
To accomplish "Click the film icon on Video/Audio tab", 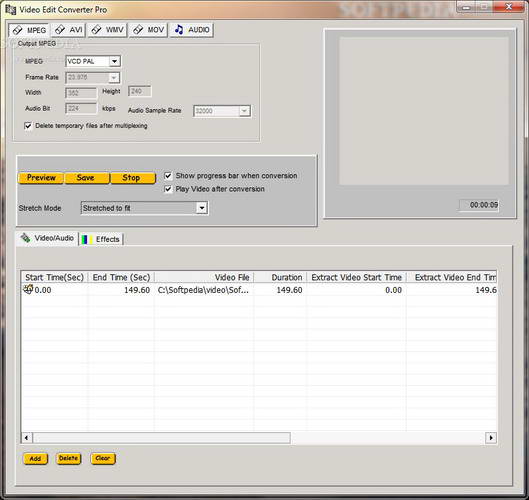I will click(x=25, y=238).
